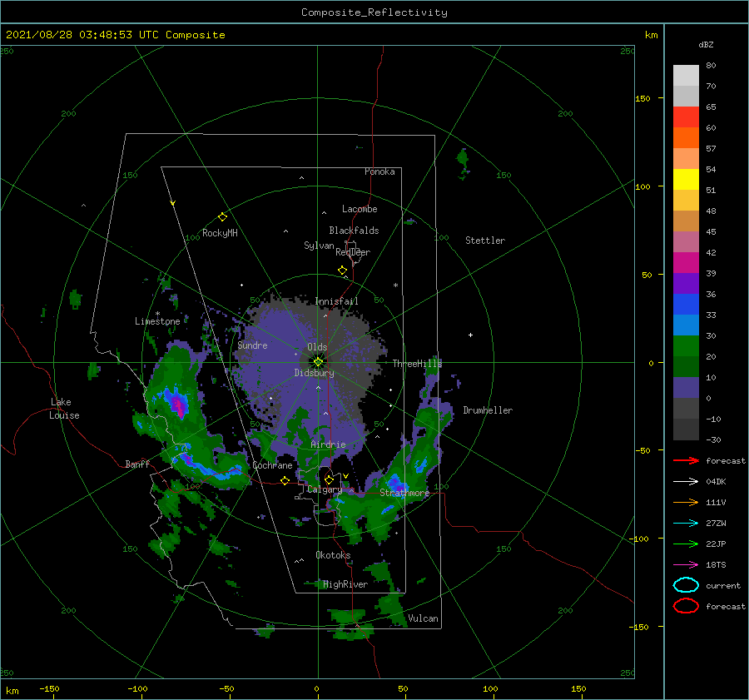The height and width of the screenshot is (700, 749).
Task: Click the Lacombe city label
Action: click(360, 209)
